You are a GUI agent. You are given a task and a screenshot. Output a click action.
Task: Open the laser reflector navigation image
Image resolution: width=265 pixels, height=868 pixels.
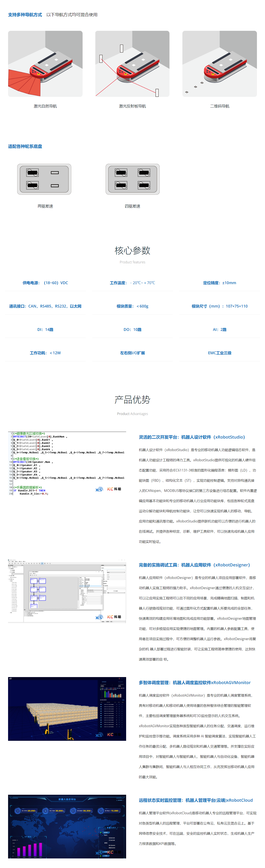(x=132, y=64)
